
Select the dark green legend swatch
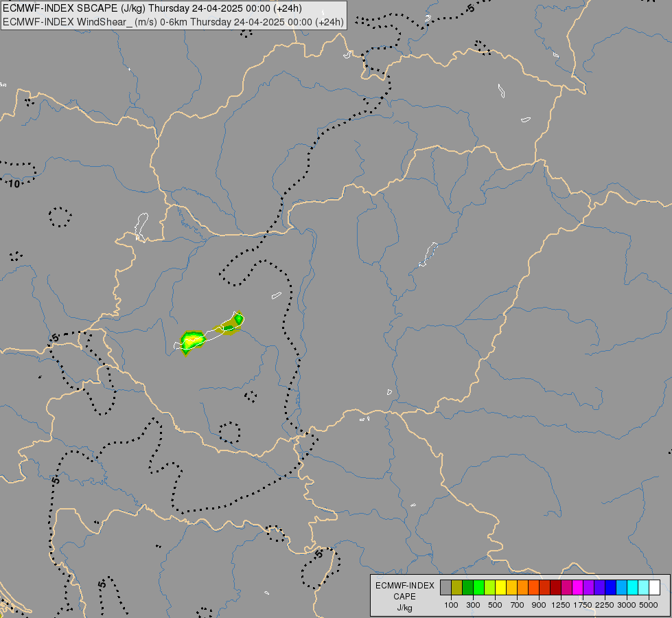pos(467,588)
